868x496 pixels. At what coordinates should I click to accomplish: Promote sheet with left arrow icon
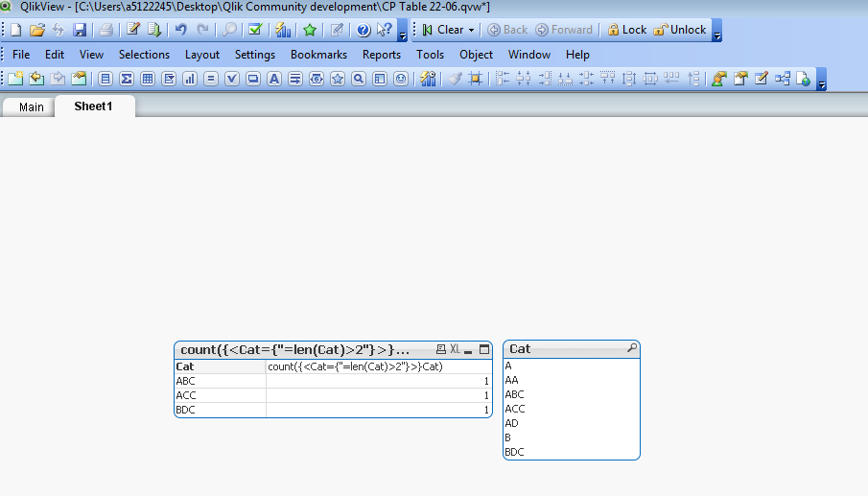pos(36,79)
